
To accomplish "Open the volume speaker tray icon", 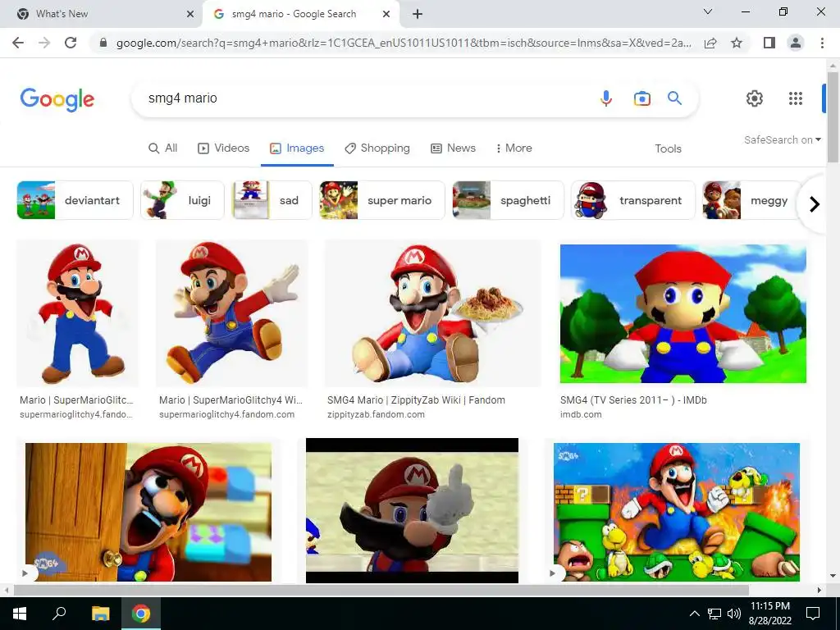I will click(734, 614).
